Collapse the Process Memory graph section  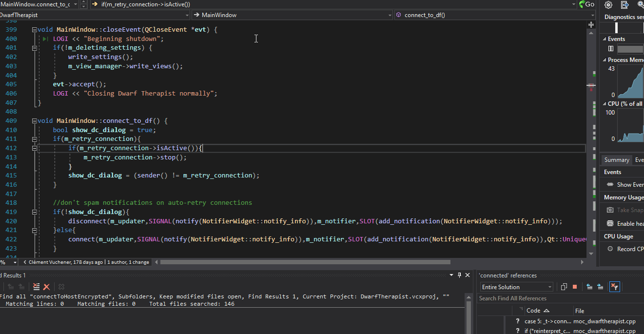[x=605, y=60]
